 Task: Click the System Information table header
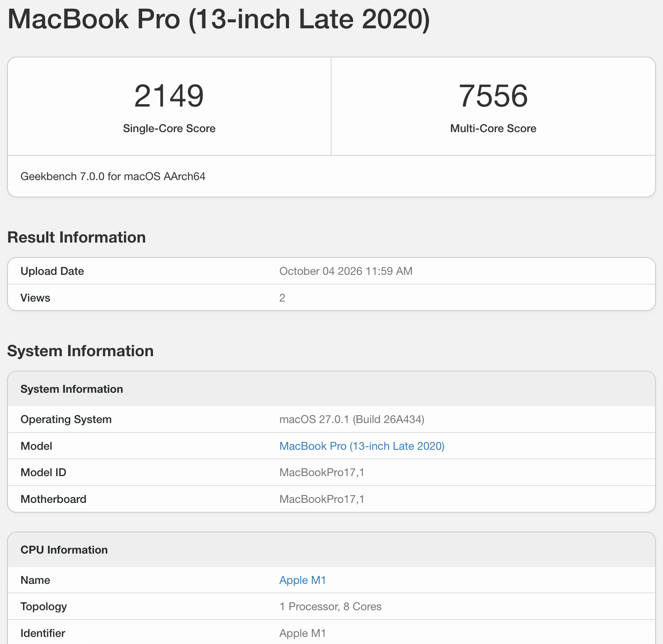tap(72, 389)
